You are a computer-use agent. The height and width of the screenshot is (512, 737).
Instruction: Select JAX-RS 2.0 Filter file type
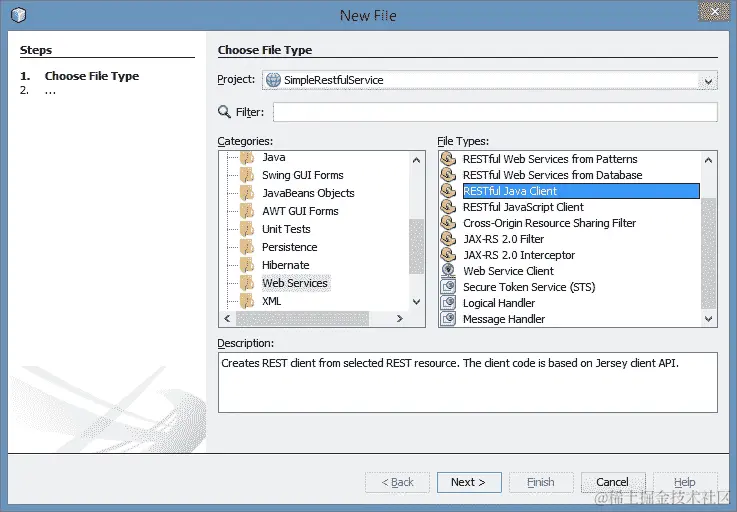point(503,239)
